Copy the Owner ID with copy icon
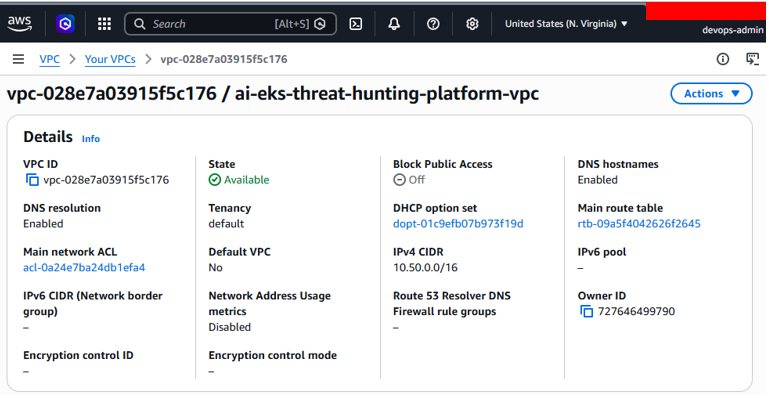This screenshot has width=769, height=398. [x=587, y=311]
